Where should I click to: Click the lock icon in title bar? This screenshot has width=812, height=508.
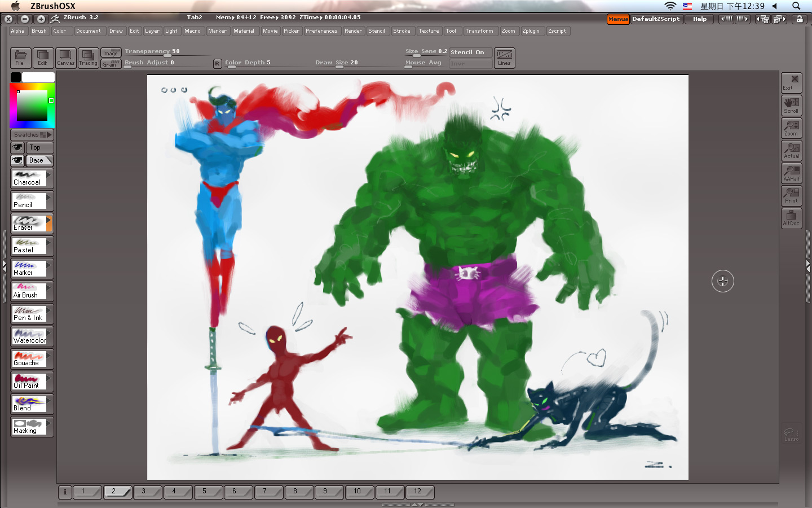[799, 19]
